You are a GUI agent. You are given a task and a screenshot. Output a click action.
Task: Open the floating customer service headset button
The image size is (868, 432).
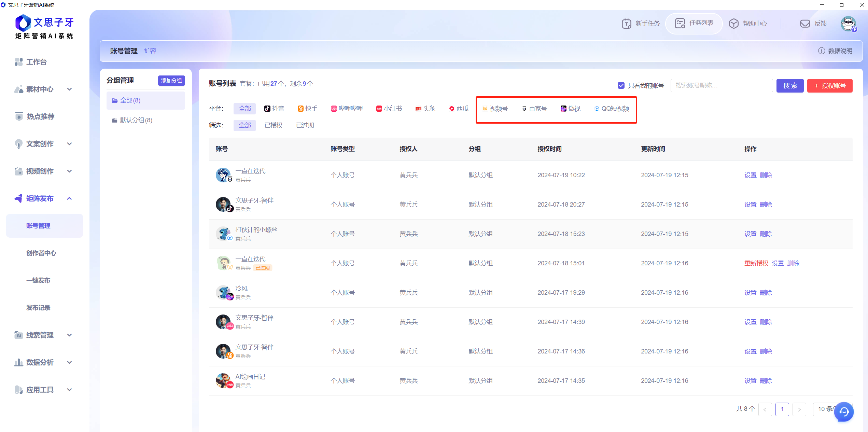pyautogui.click(x=843, y=412)
